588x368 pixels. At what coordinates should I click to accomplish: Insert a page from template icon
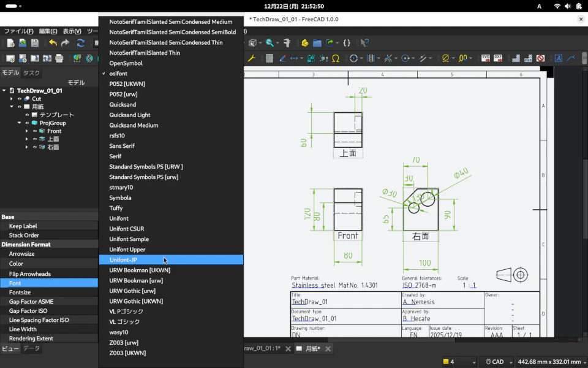tap(23, 58)
